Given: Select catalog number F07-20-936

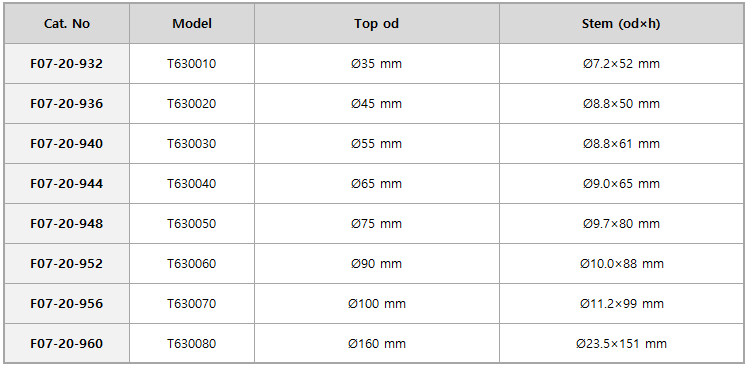Looking at the screenshot, I should [x=67, y=104].
